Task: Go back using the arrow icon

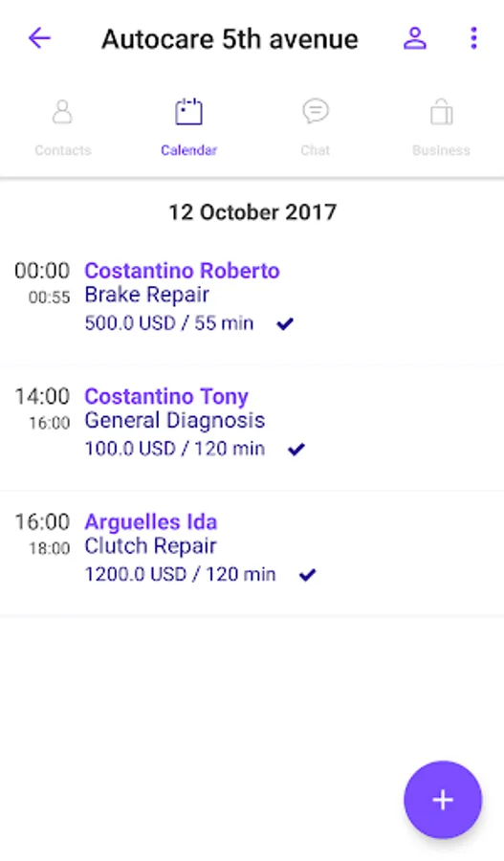Action: [x=39, y=38]
